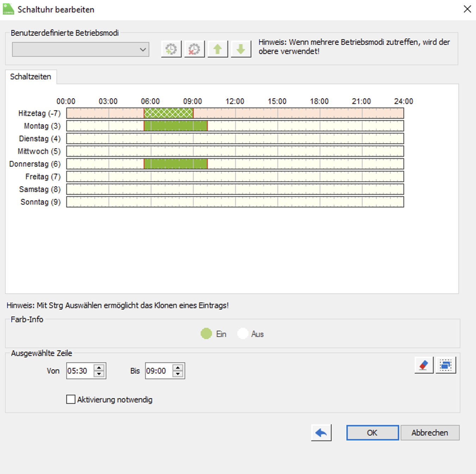The image size is (476, 474).
Task: Click the 'Mittwoch (5)' row label
Action: [39, 151]
